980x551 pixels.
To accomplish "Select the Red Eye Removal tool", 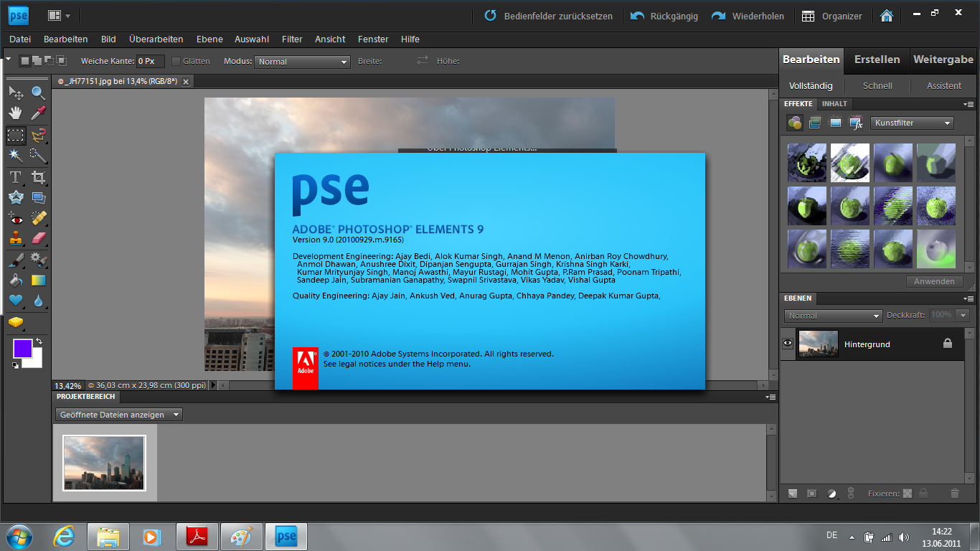I will tap(16, 218).
